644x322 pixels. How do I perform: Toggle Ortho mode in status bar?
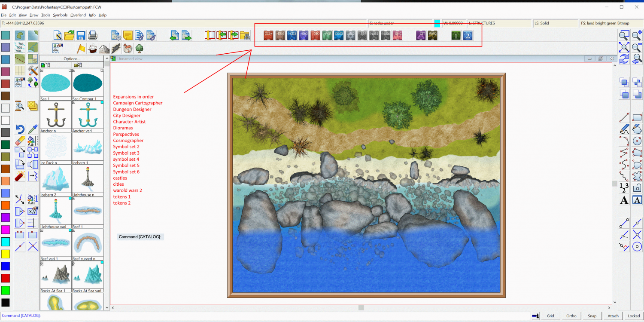[571, 316]
